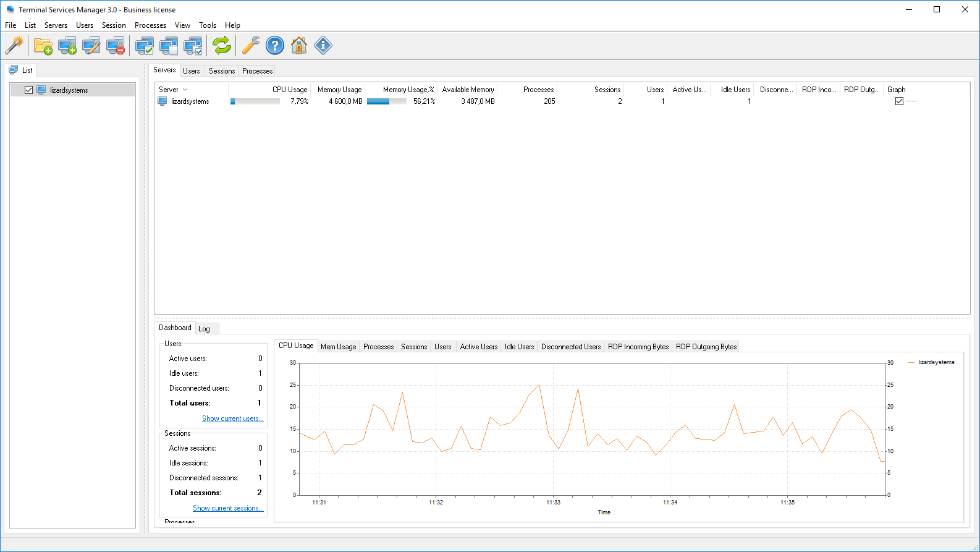
Task: Click the green refresh arrows icon
Action: [x=221, y=46]
